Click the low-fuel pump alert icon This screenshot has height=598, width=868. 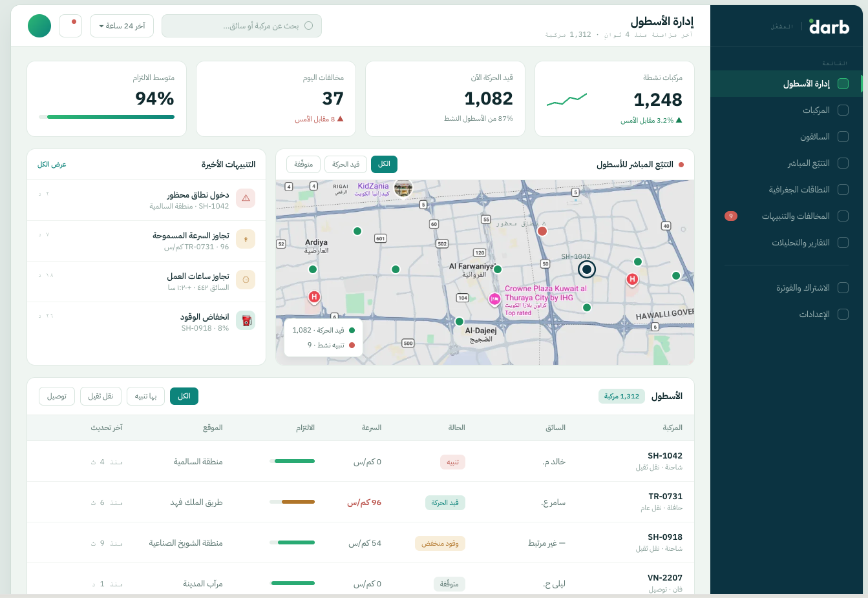pos(246,320)
